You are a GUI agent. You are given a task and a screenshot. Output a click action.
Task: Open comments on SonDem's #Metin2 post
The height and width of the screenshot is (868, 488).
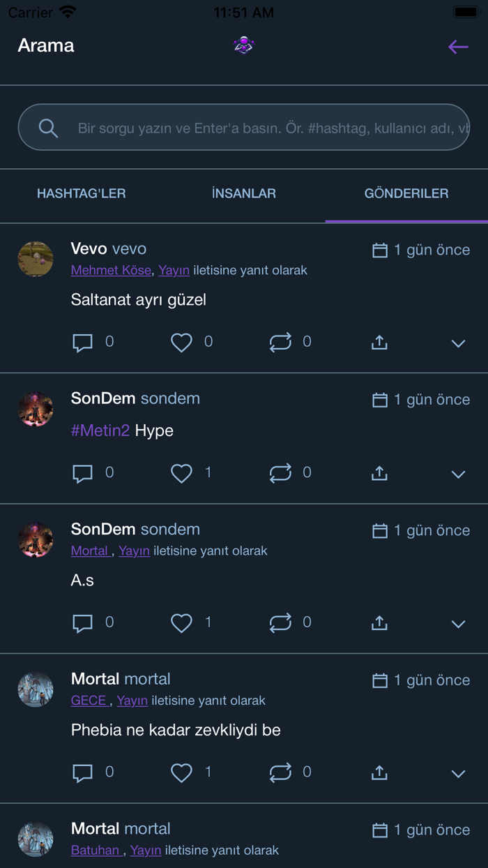pyautogui.click(x=83, y=472)
